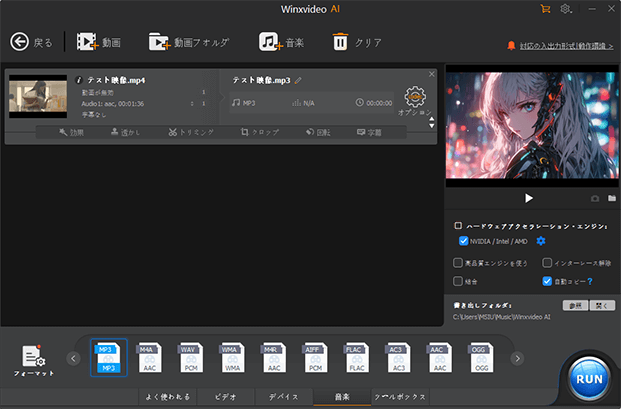Switch to ビデオ tab
This screenshot has width=621, height=409.
(x=226, y=397)
